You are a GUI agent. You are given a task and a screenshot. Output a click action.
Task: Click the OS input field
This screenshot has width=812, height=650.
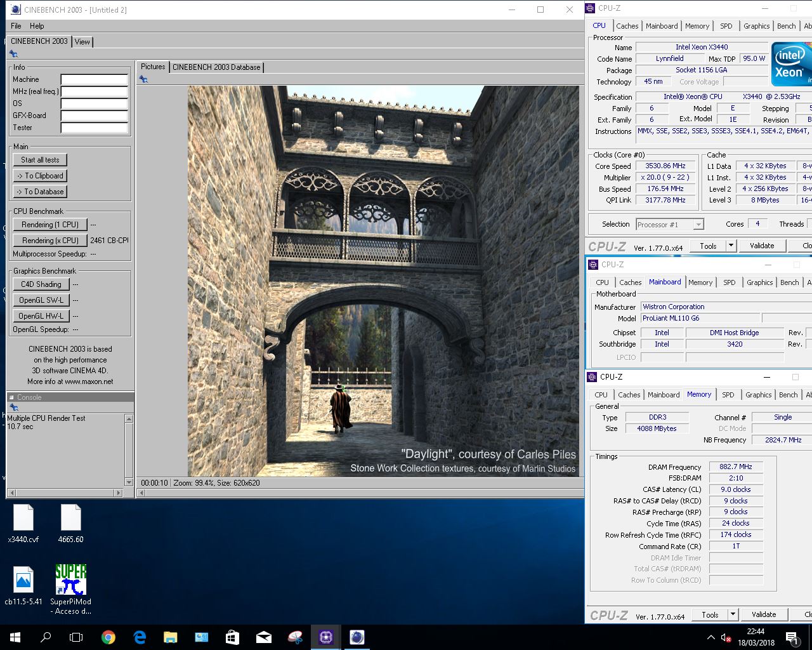point(95,103)
